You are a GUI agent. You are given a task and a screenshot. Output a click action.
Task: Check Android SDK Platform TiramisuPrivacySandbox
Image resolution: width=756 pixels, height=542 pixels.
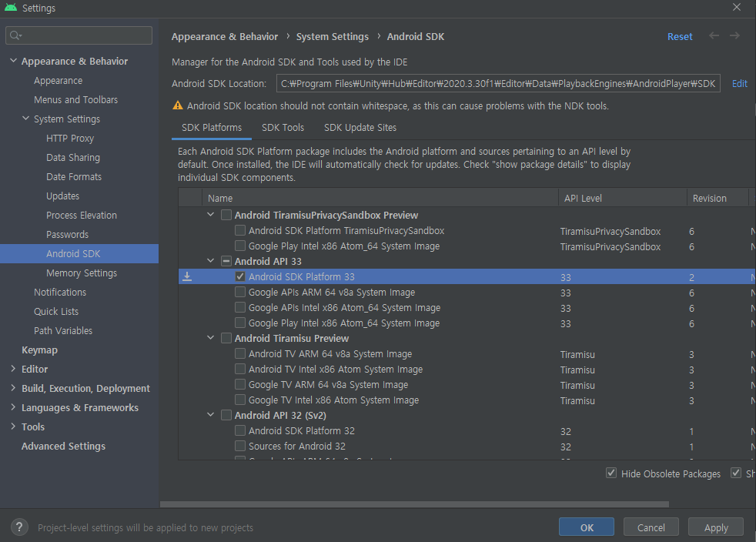tap(240, 230)
